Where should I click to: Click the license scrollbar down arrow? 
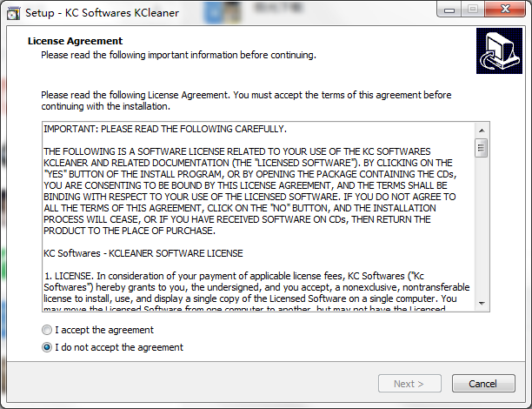pyautogui.click(x=482, y=304)
